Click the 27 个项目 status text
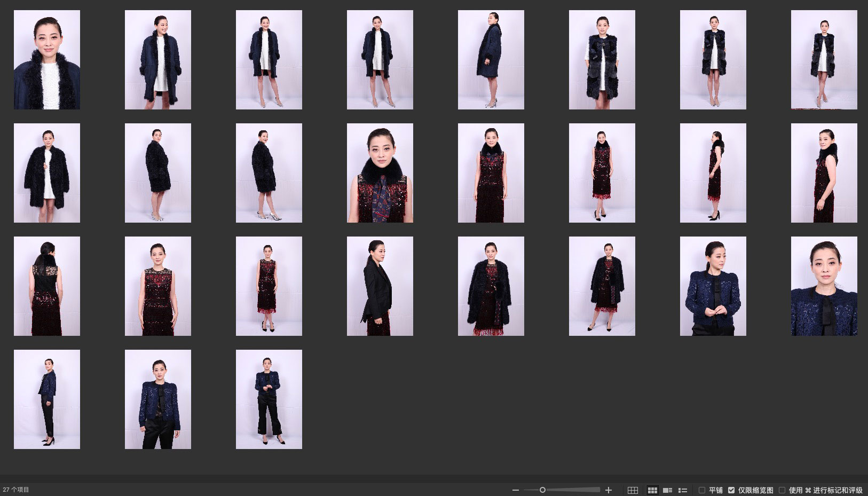Viewport: 868px width, 496px height. pyautogui.click(x=16, y=490)
